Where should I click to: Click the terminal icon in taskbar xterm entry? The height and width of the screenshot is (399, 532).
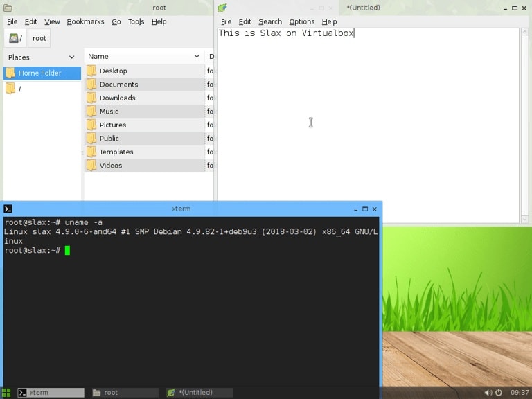coord(22,393)
